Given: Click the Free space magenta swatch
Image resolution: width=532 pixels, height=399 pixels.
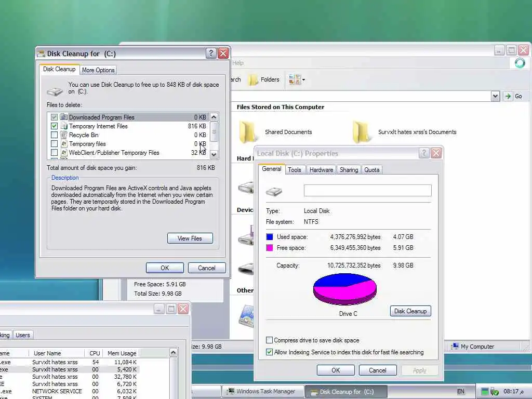Looking at the screenshot, I should (270, 248).
